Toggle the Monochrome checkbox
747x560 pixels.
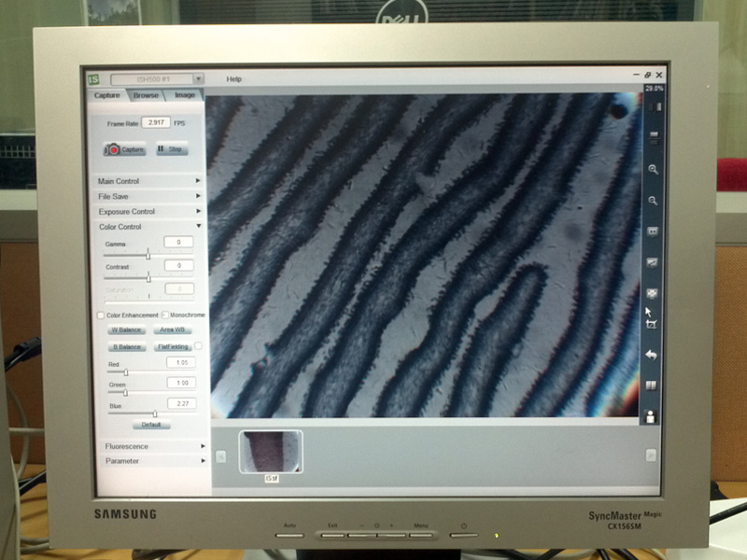(165, 315)
